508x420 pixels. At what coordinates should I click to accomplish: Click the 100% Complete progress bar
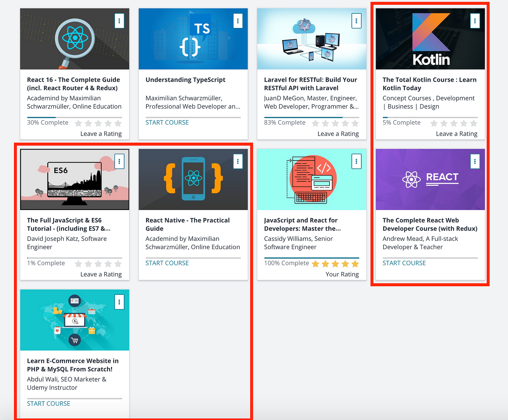pyautogui.click(x=312, y=258)
